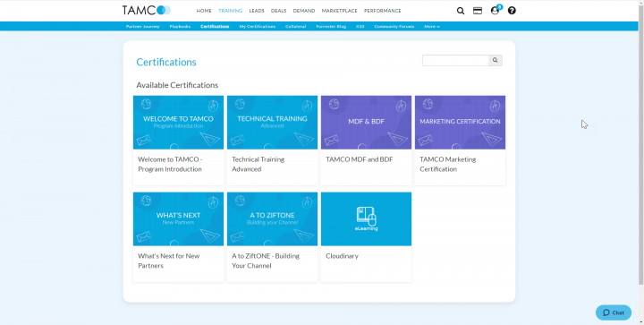Open Technical Training banner thumbnail
Image resolution: width=644 pixels, height=325 pixels.
(x=272, y=123)
